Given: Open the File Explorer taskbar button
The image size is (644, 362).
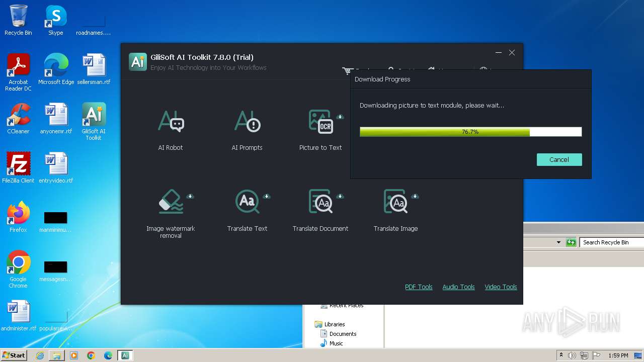Looking at the screenshot, I should [x=57, y=355].
